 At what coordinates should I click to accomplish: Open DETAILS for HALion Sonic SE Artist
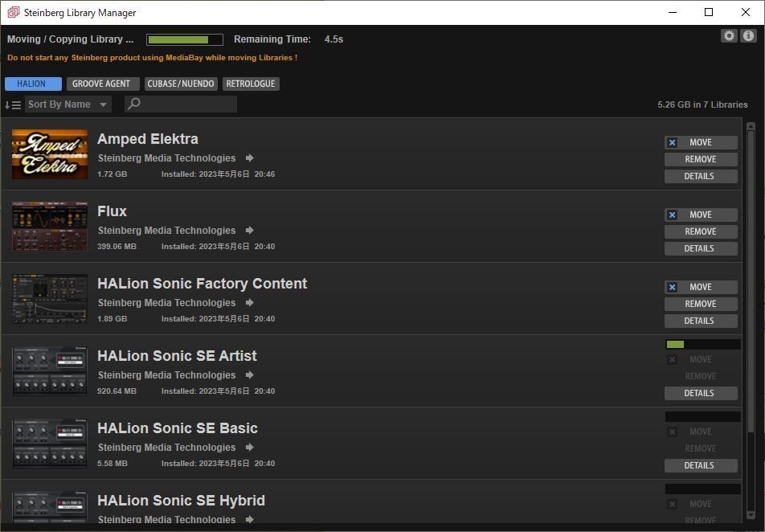click(701, 393)
